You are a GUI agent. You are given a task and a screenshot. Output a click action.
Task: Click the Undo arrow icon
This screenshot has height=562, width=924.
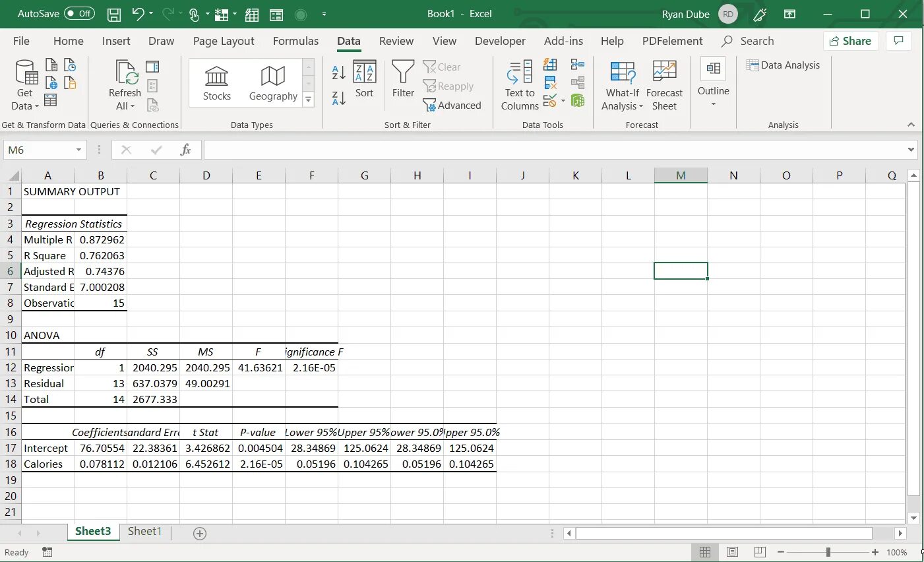(x=137, y=13)
